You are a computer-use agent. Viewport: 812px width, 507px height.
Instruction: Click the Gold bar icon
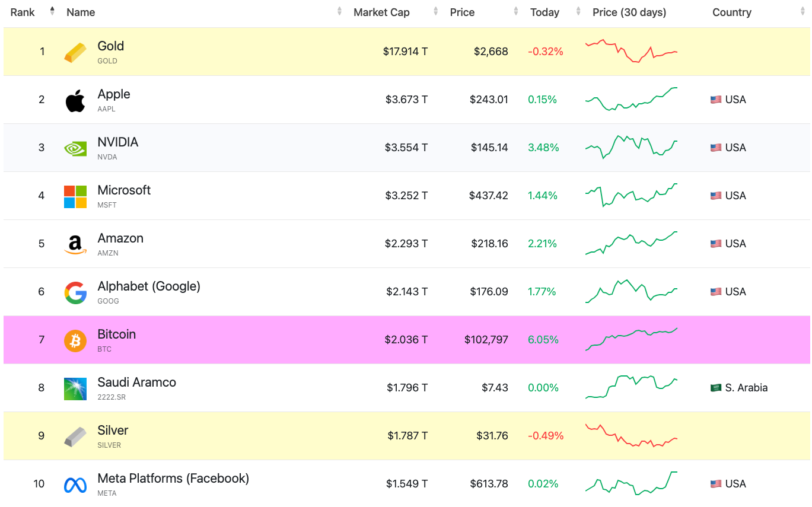pos(75,52)
